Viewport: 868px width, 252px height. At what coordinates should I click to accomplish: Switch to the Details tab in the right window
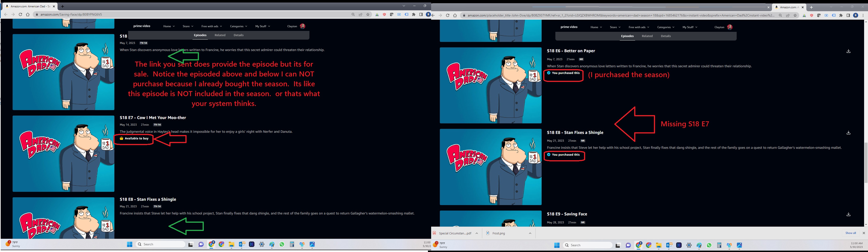click(x=666, y=36)
